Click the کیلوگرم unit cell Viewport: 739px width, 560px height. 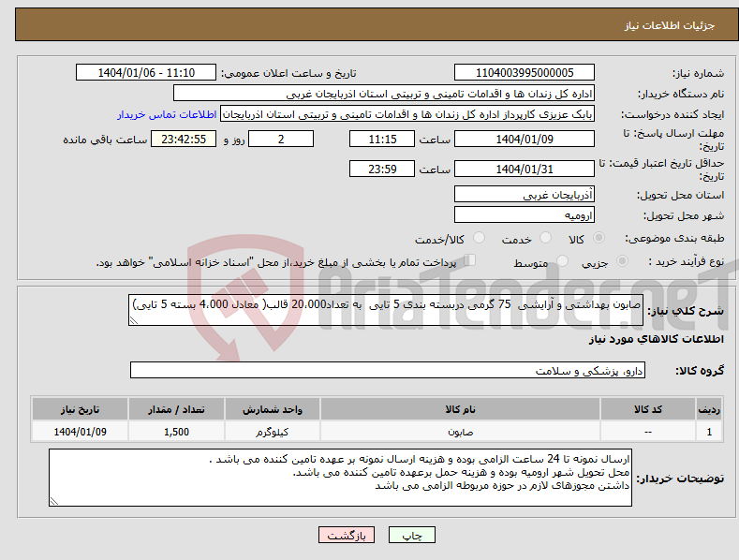point(272,432)
